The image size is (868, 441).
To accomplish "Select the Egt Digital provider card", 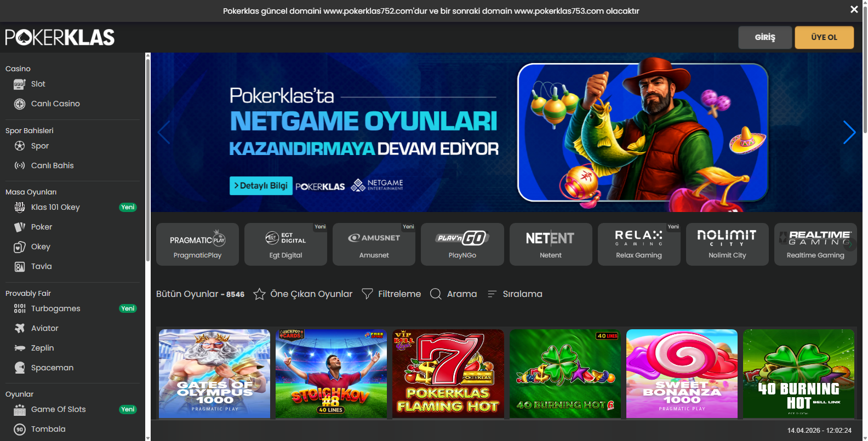I will click(285, 244).
